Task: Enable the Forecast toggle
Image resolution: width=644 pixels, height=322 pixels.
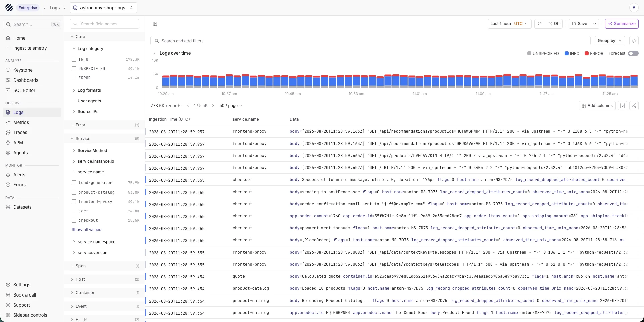Action: (x=633, y=53)
